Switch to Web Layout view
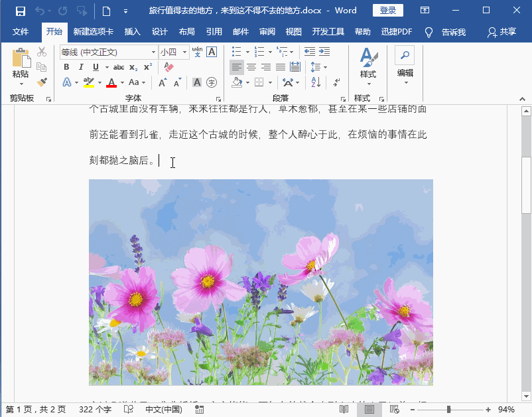532x417 pixels. pos(394,410)
